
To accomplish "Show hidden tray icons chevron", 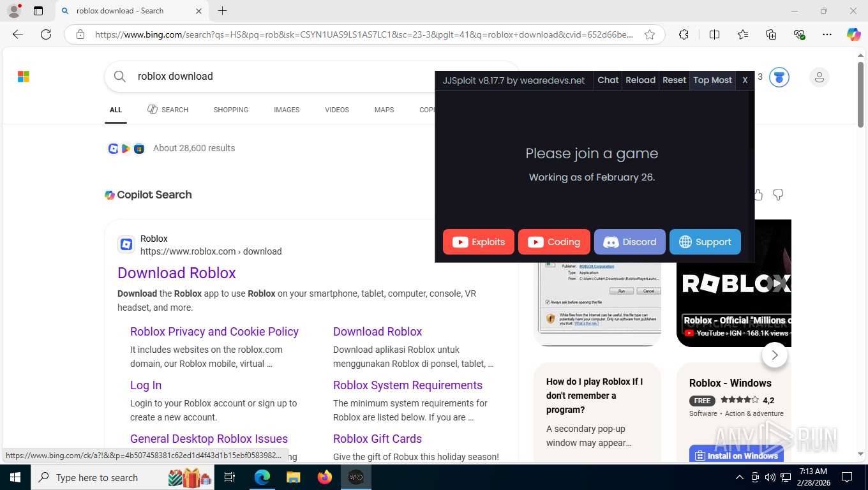I will (740, 477).
